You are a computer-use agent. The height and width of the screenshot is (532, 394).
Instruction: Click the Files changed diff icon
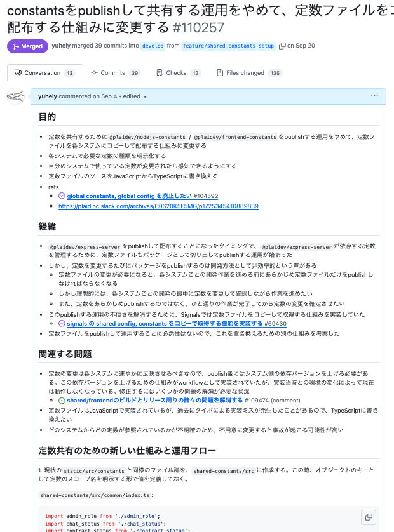220,72
